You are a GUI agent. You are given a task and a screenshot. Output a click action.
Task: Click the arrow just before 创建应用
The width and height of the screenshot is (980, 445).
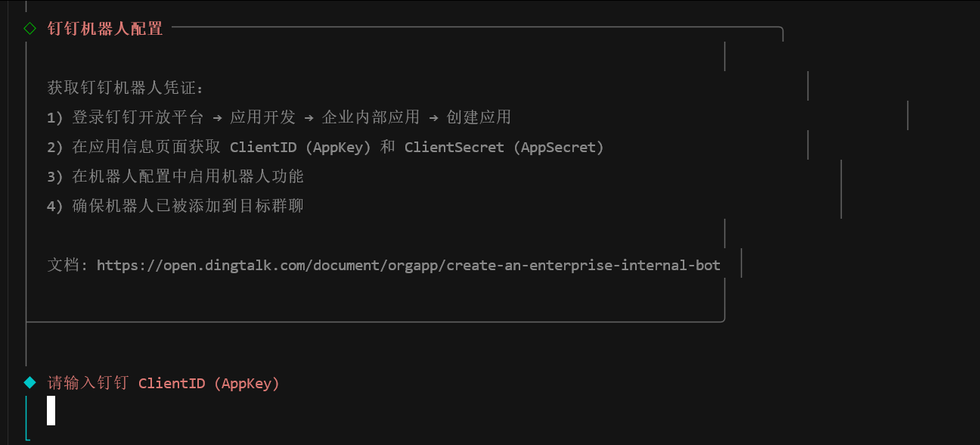click(x=433, y=117)
